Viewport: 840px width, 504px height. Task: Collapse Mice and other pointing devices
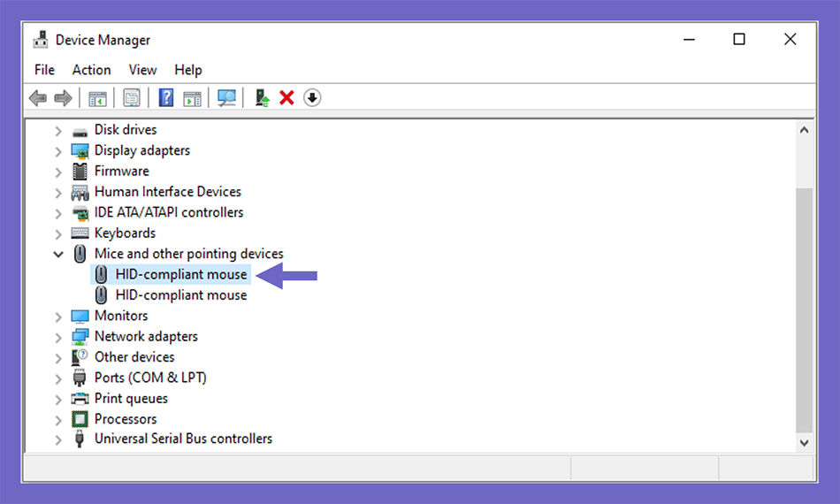click(x=58, y=255)
